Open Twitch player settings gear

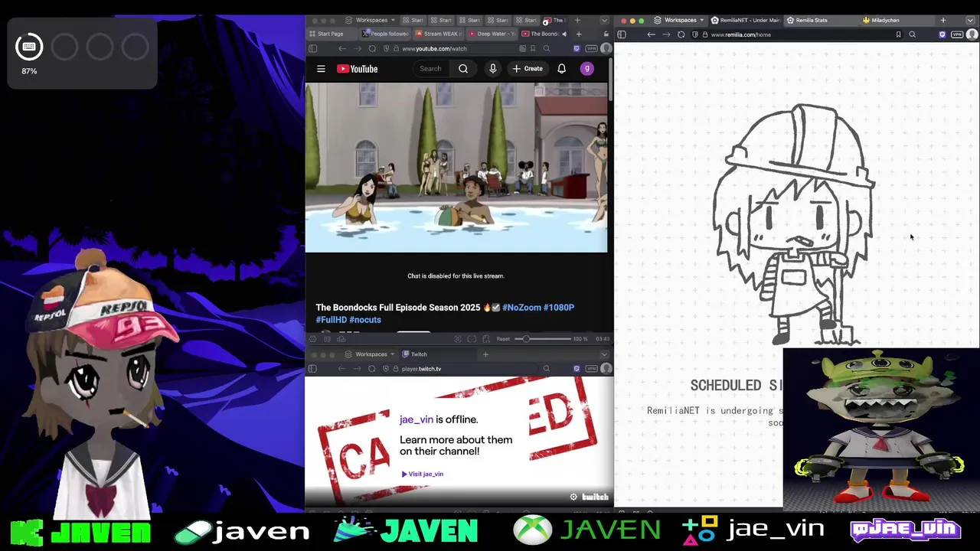(x=573, y=497)
